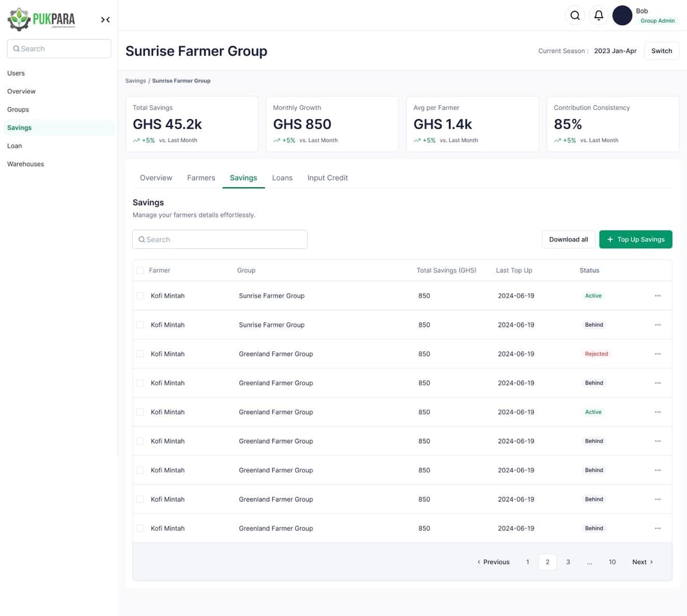This screenshot has height=616, width=687.
Task: Click the Download all button
Action: click(568, 239)
